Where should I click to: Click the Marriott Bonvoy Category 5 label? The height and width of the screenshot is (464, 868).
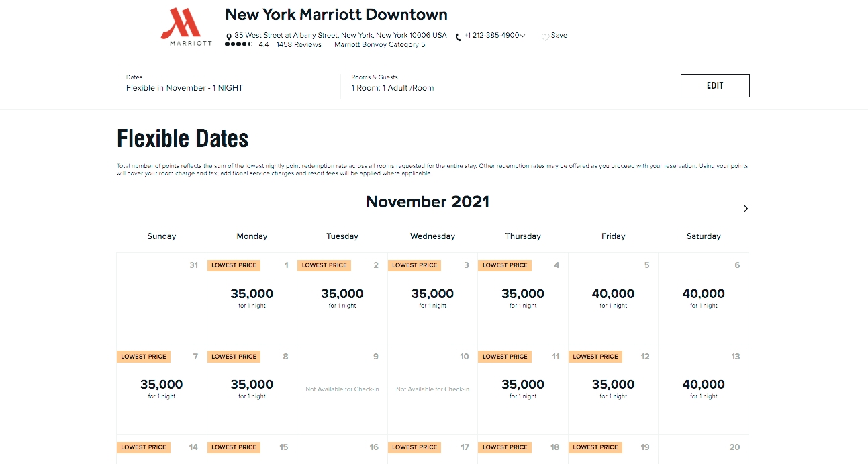(x=380, y=45)
